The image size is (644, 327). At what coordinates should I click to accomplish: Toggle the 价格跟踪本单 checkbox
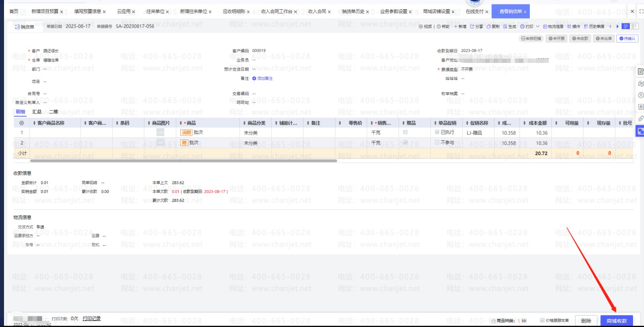pyautogui.click(x=542, y=320)
